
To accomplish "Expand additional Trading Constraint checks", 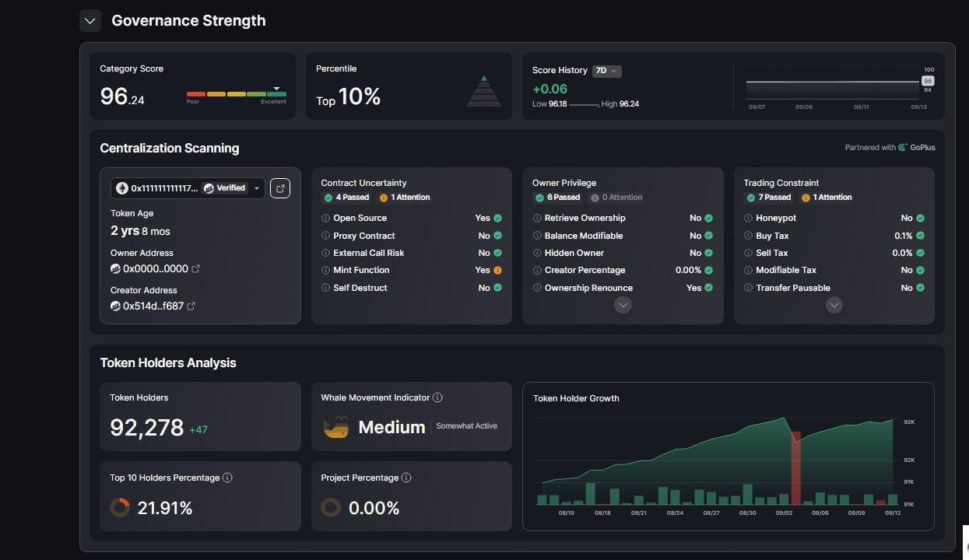I will click(x=834, y=305).
